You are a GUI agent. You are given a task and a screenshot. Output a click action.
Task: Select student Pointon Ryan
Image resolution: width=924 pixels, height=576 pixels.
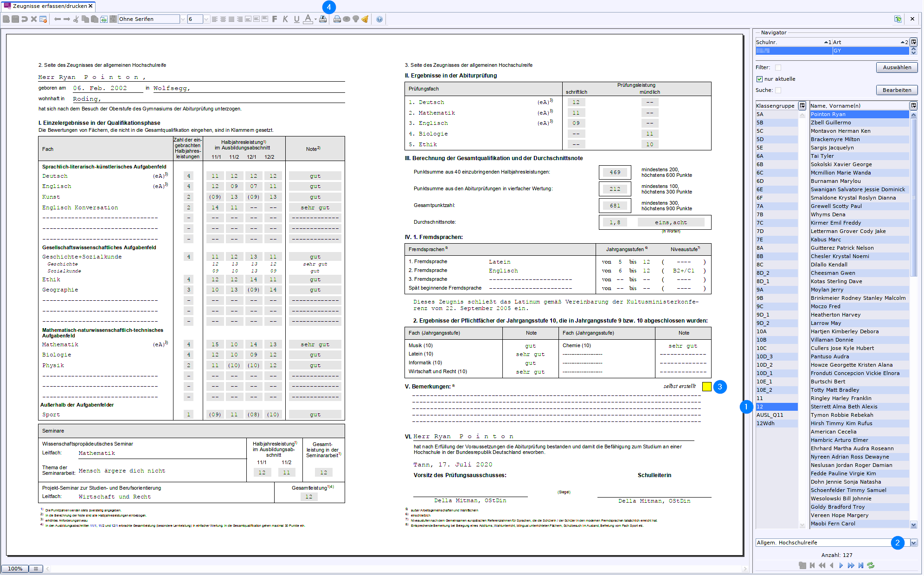tap(859, 114)
